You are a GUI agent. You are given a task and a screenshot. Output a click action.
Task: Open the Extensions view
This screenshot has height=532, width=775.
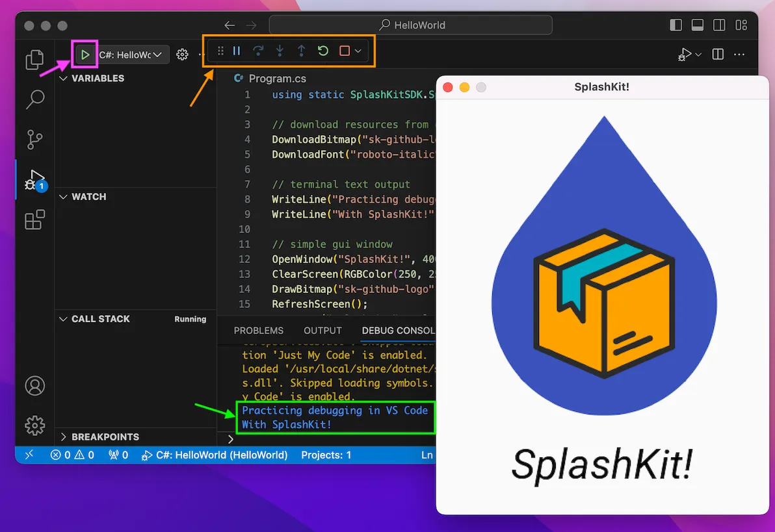[34, 220]
